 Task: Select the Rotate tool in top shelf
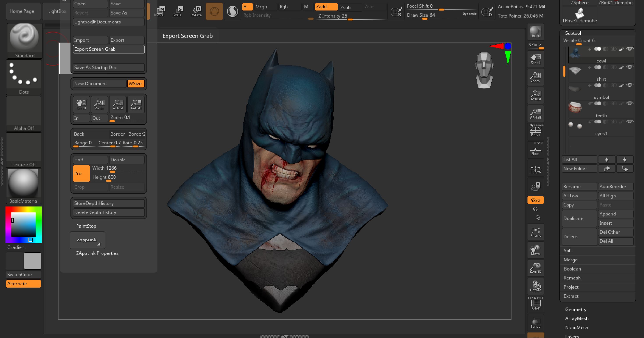tap(196, 11)
